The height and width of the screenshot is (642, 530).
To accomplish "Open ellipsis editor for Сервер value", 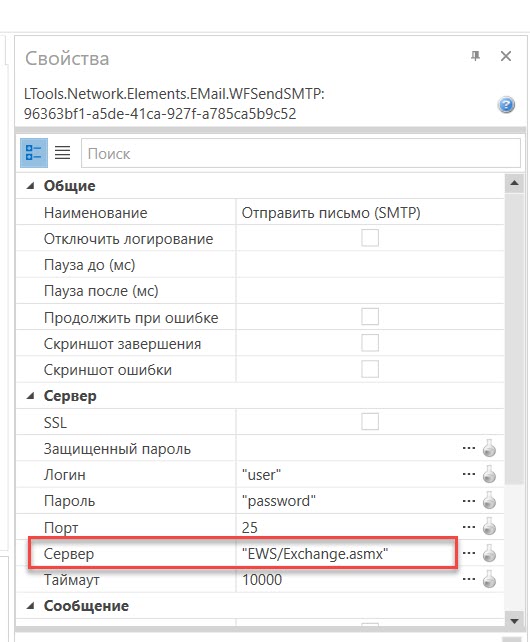I will pos(469,554).
